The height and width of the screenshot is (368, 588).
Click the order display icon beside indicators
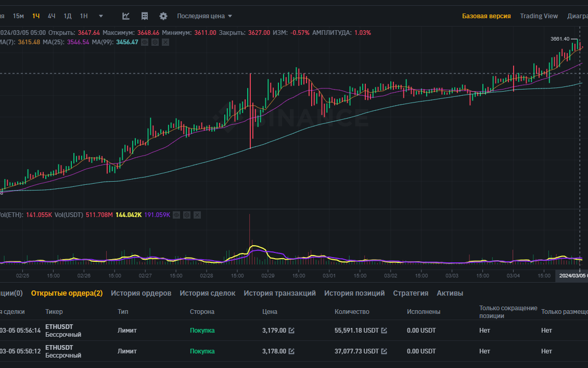pyautogui.click(x=145, y=16)
